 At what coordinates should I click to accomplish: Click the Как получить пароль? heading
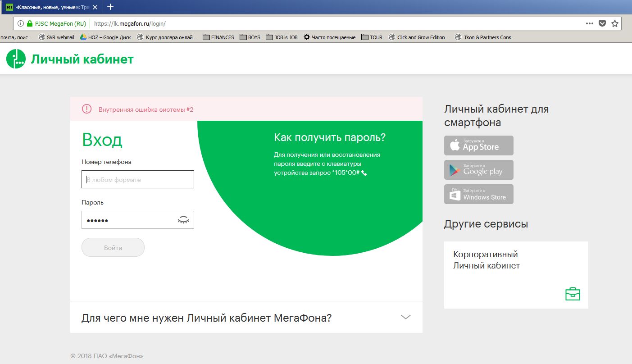[x=330, y=137]
